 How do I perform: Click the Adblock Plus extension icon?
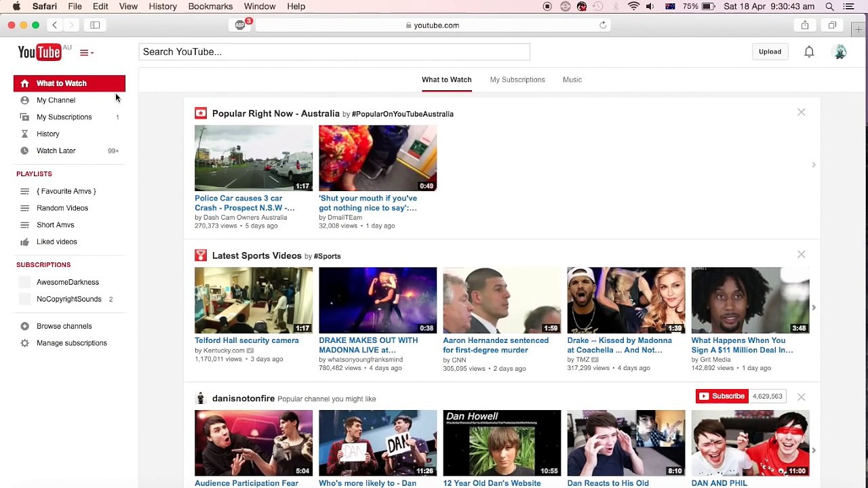coord(241,25)
